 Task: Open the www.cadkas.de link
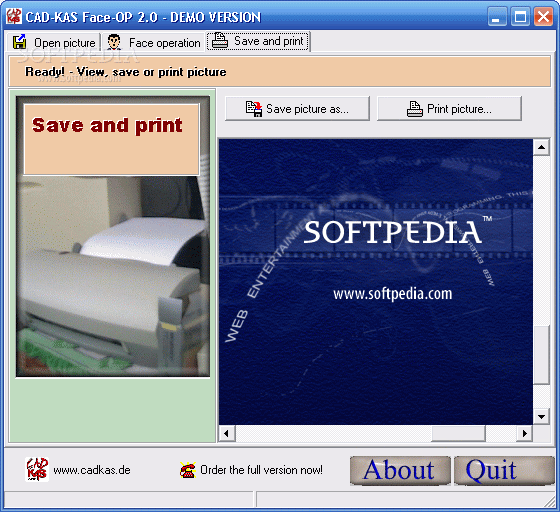point(92,470)
